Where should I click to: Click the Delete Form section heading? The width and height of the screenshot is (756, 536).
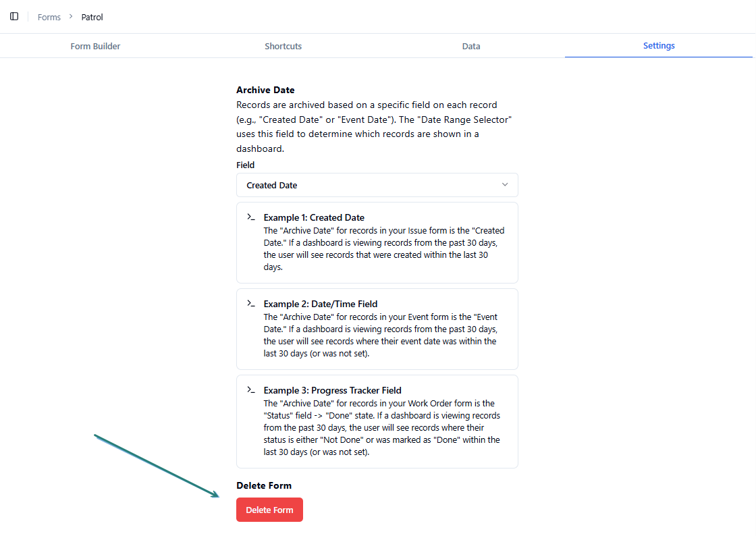(264, 485)
